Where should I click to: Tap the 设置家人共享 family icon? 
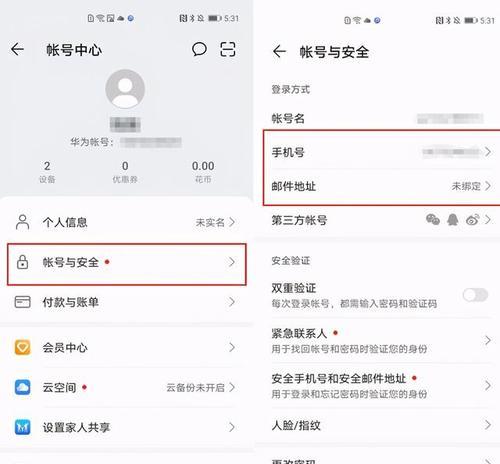pyautogui.click(x=23, y=427)
